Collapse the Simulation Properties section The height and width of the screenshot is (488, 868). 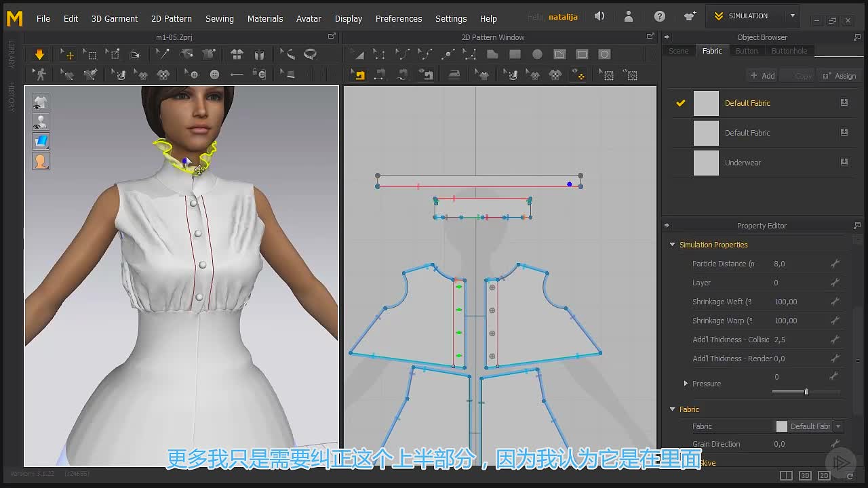click(673, 245)
